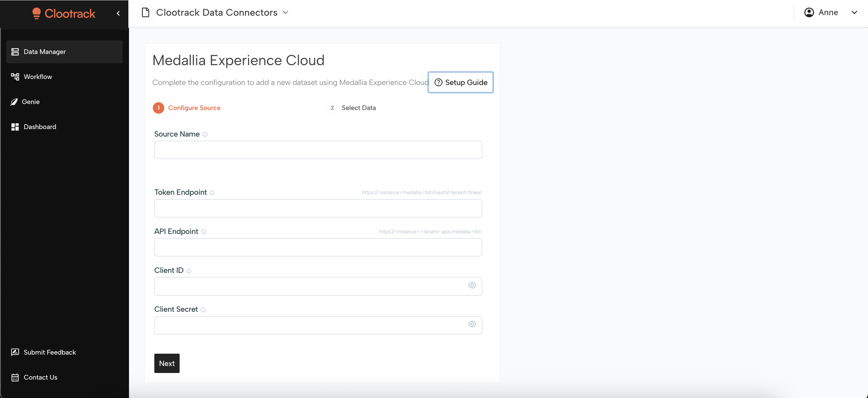868x398 pixels.
Task: Click the Workflow diagram icon
Action: (x=15, y=77)
